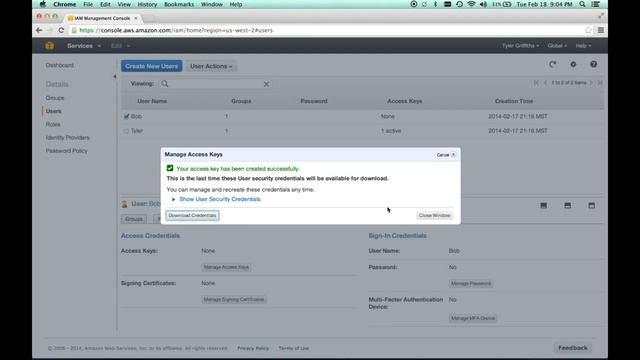Click Manage Signing Certificates button

point(234,300)
